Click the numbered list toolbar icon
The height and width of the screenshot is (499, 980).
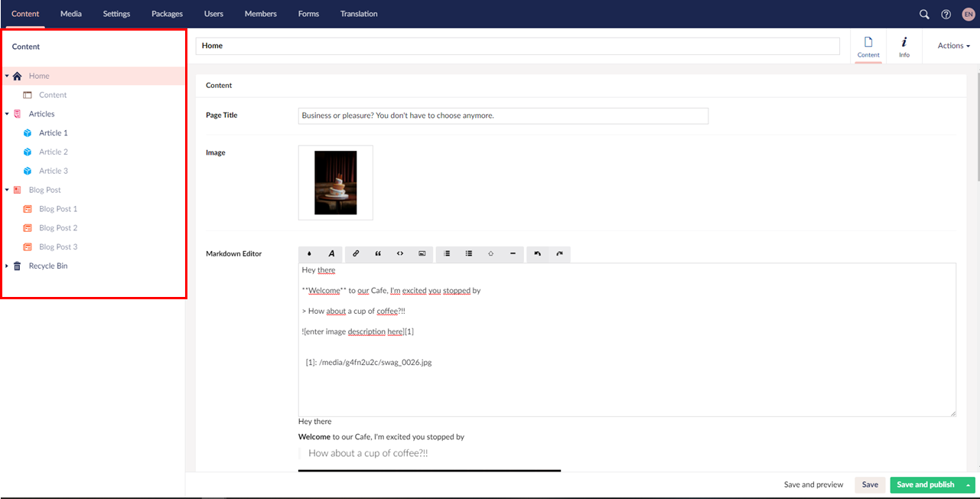coord(447,253)
